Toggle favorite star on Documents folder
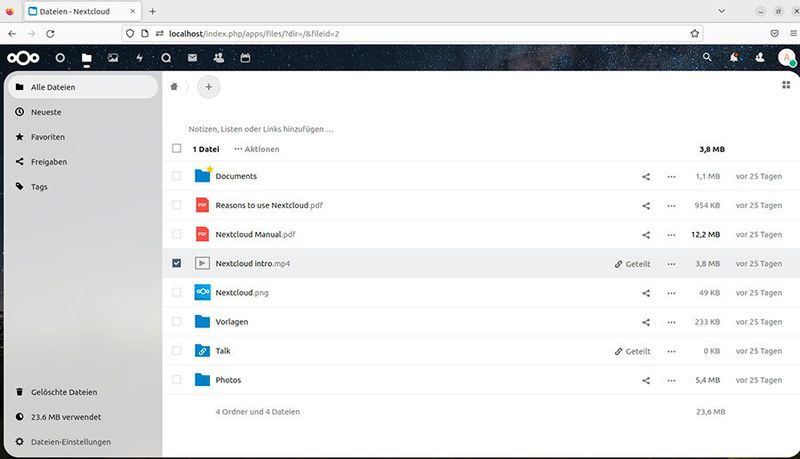Screen dimensions: 800x459 coord(210,169)
